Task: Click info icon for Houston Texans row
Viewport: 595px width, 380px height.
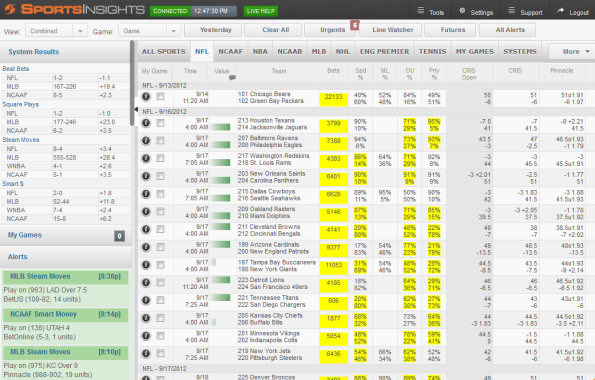Action: tap(146, 123)
